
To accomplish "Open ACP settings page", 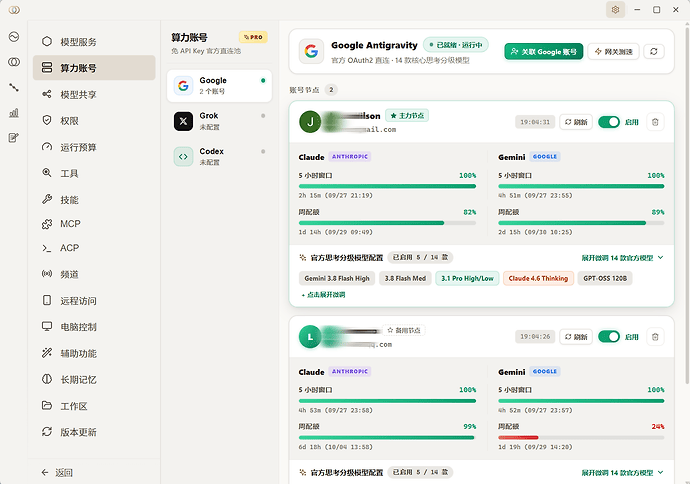I will coord(94,248).
